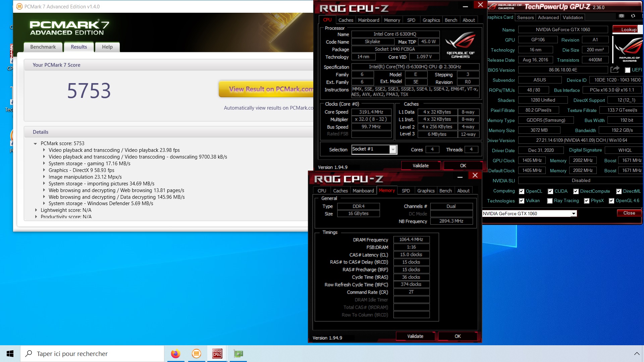
Task: Open the Socket #1 selection dropdown
Action: (x=393, y=149)
